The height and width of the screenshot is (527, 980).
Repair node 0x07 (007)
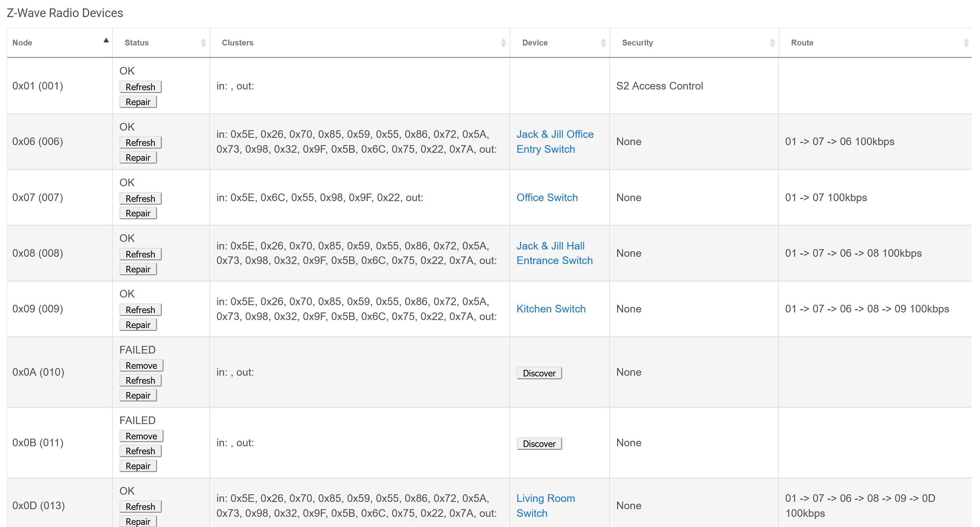click(x=138, y=213)
